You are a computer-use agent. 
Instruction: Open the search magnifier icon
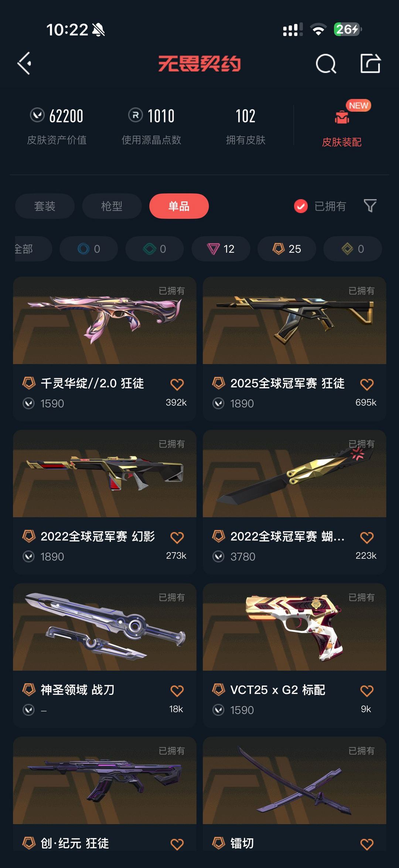[326, 64]
